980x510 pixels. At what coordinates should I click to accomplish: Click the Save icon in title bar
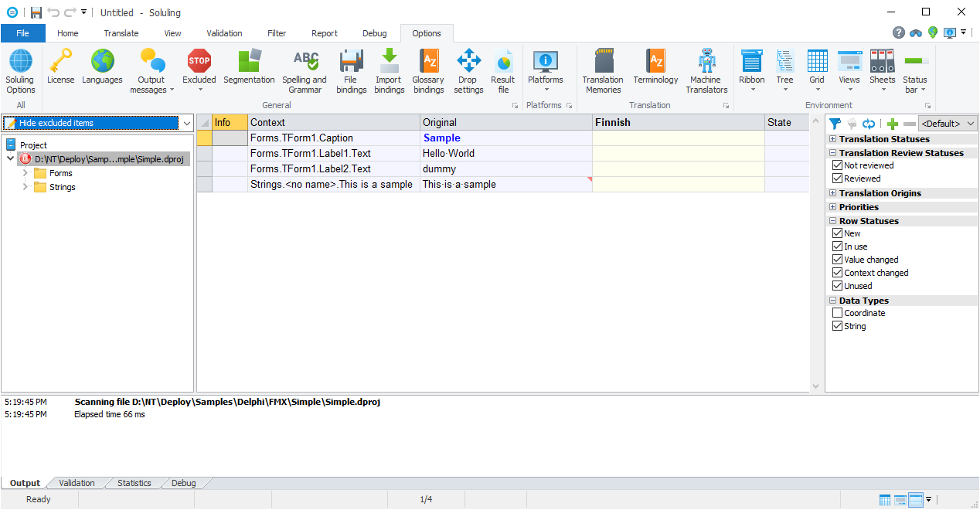(36, 12)
